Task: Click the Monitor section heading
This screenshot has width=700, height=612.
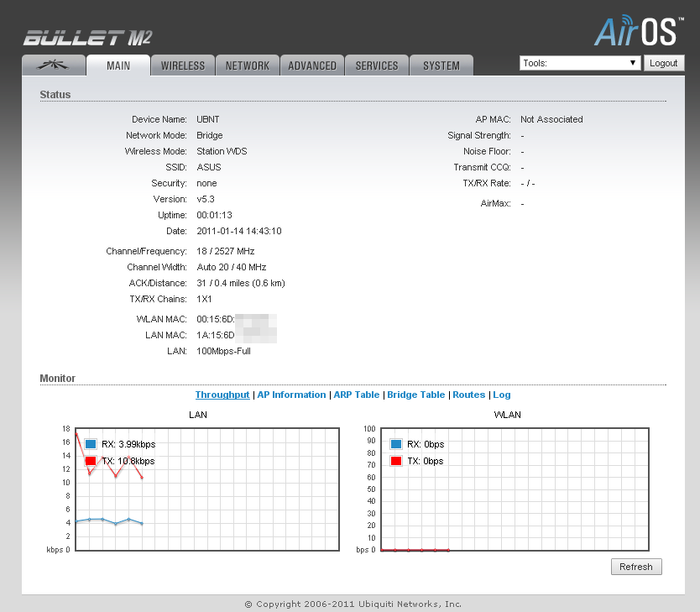Action: coord(58,378)
